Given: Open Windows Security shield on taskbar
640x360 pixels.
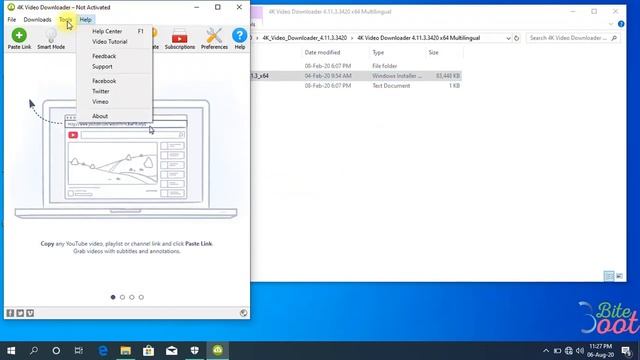Looking at the screenshot, I should 195,351.
